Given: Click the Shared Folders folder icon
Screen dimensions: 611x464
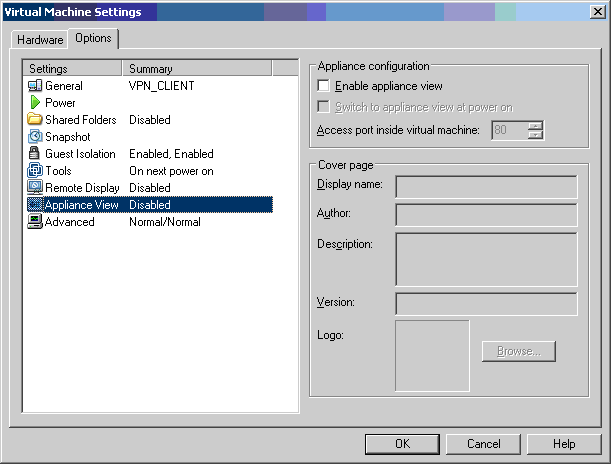Looking at the screenshot, I should 35,120.
